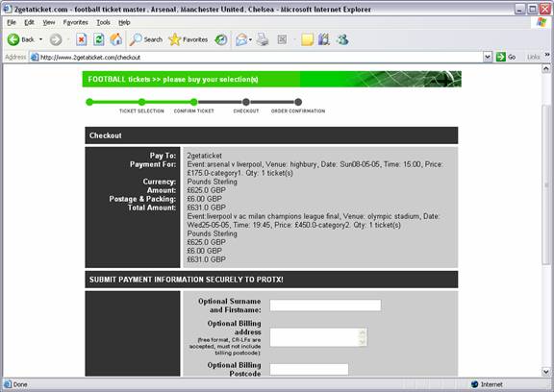The image size is (554, 392).
Task: Click the Order Confirmation step marker
Action: coord(298,102)
